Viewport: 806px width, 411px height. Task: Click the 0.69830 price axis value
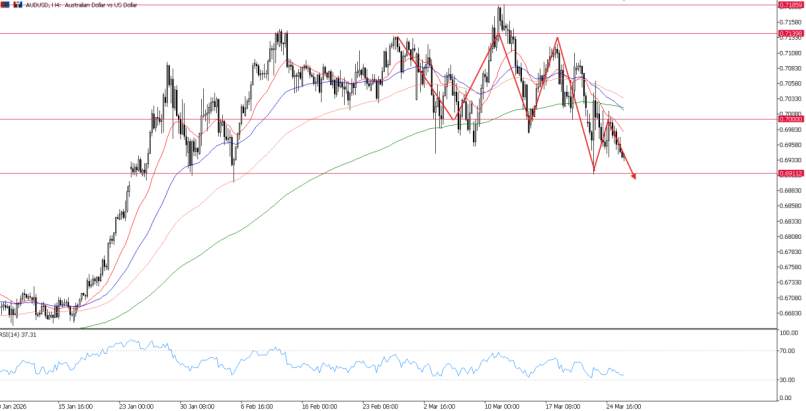click(792, 129)
